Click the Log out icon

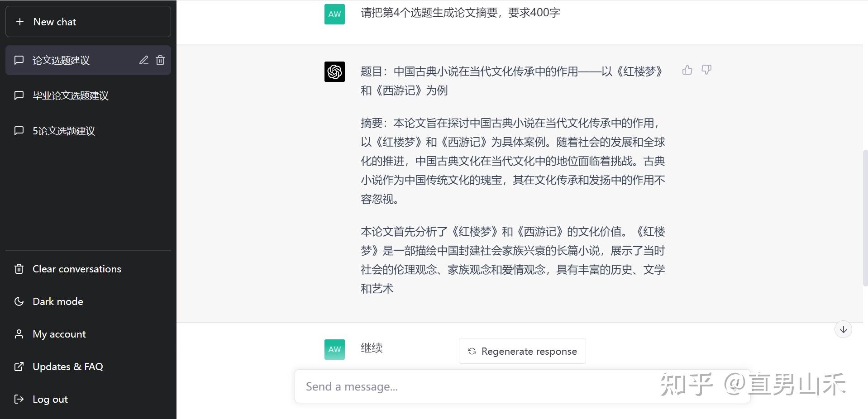(x=19, y=399)
